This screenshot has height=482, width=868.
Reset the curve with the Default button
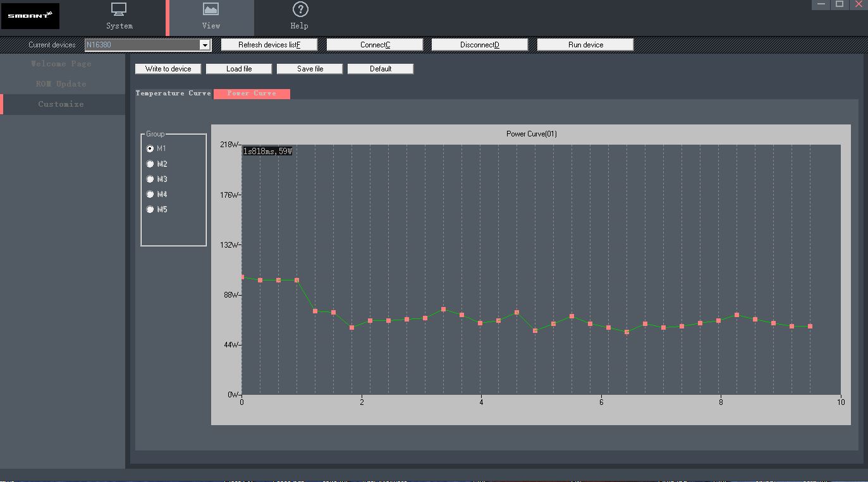coord(381,69)
